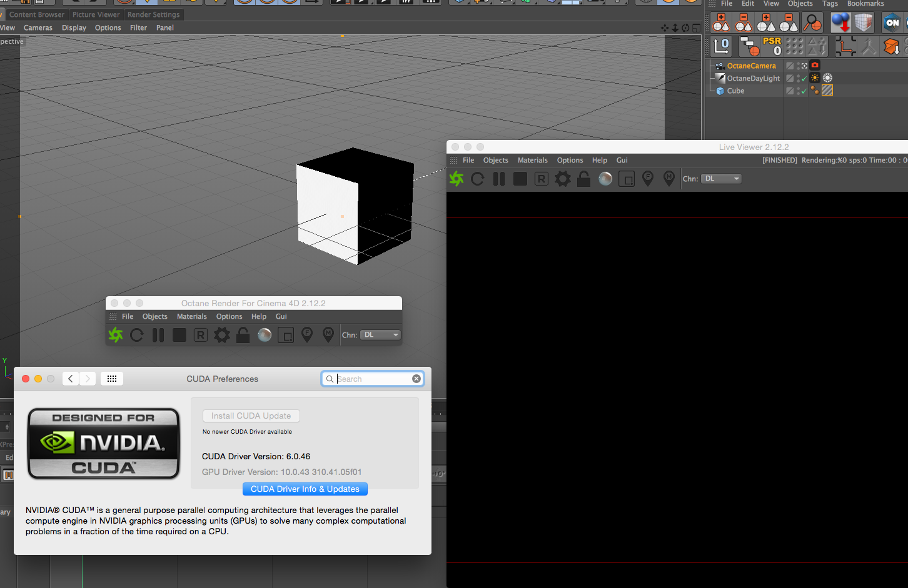Toggle resolution lock in Live Viewer
908x588 pixels.
[x=584, y=179]
